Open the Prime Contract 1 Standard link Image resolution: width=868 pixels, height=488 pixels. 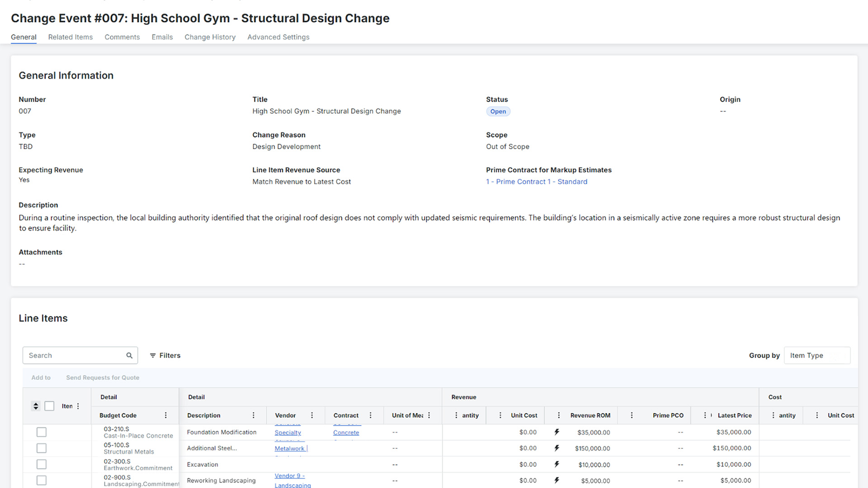point(537,181)
